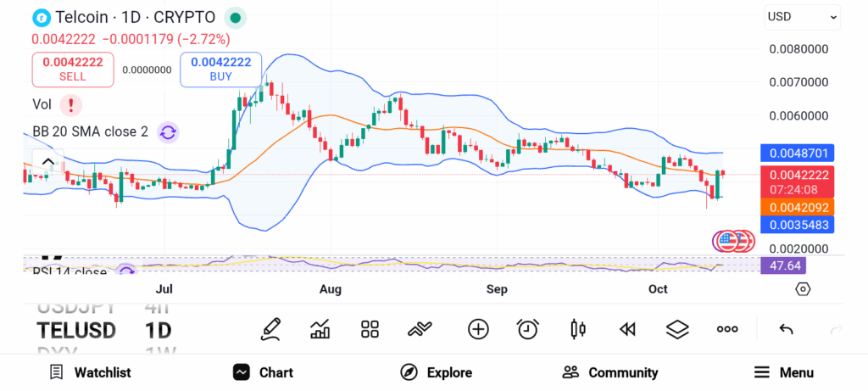Go to the Explore tab
Image resolution: width=868 pixels, height=391 pixels.
pyautogui.click(x=436, y=372)
